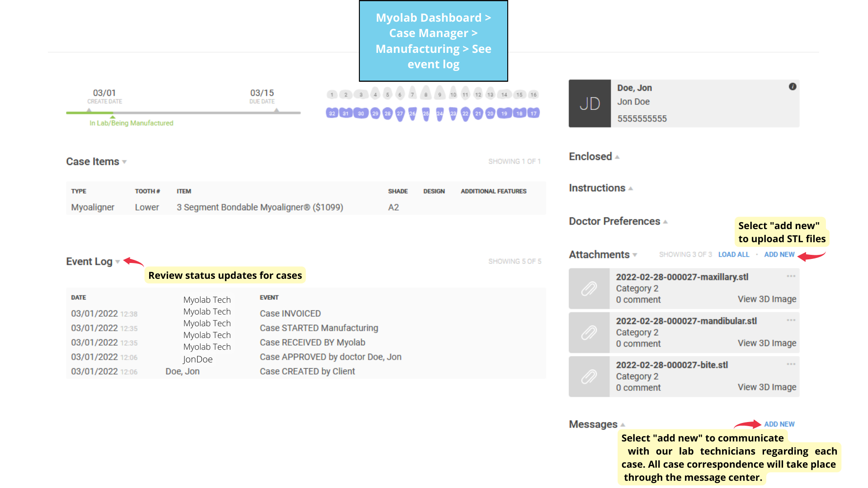Click paperclip icon for mandibular.stl attachment
Image resolution: width=868 pixels, height=488 pixels.
point(589,333)
